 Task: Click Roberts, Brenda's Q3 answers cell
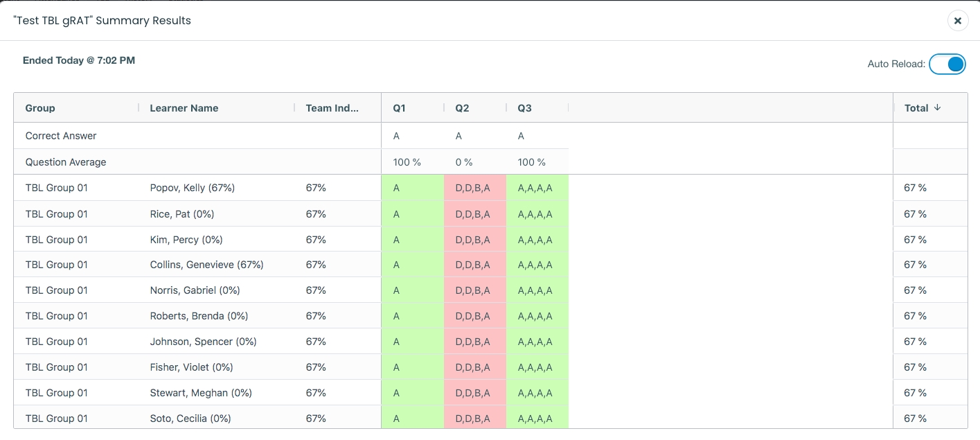(537, 316)
